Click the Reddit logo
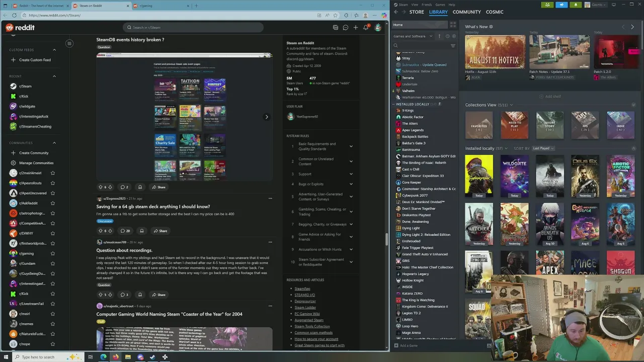 pyautogui.click(x=20, y=28)
